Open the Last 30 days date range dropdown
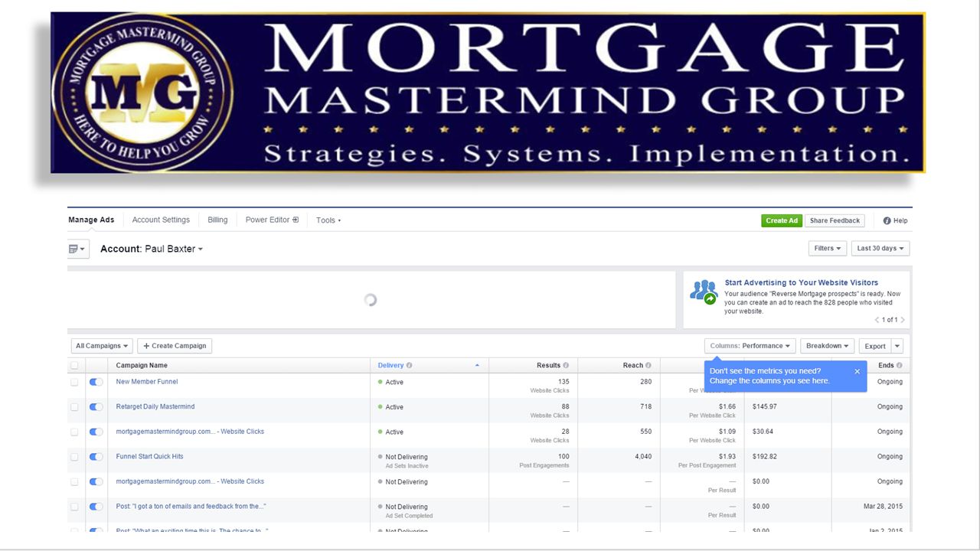The height and width of the screenshot is (551, 980). 880,248
